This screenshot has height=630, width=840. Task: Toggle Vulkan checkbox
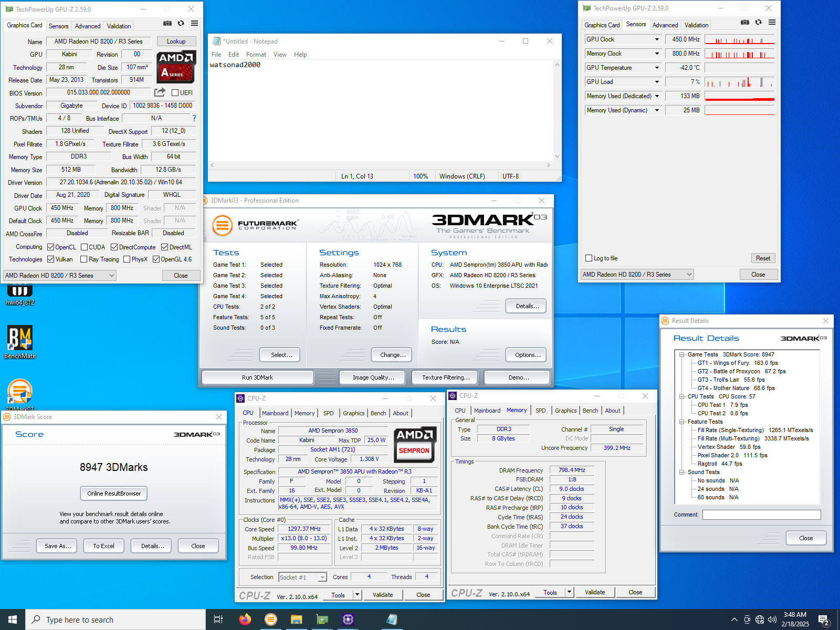[51, 259]
